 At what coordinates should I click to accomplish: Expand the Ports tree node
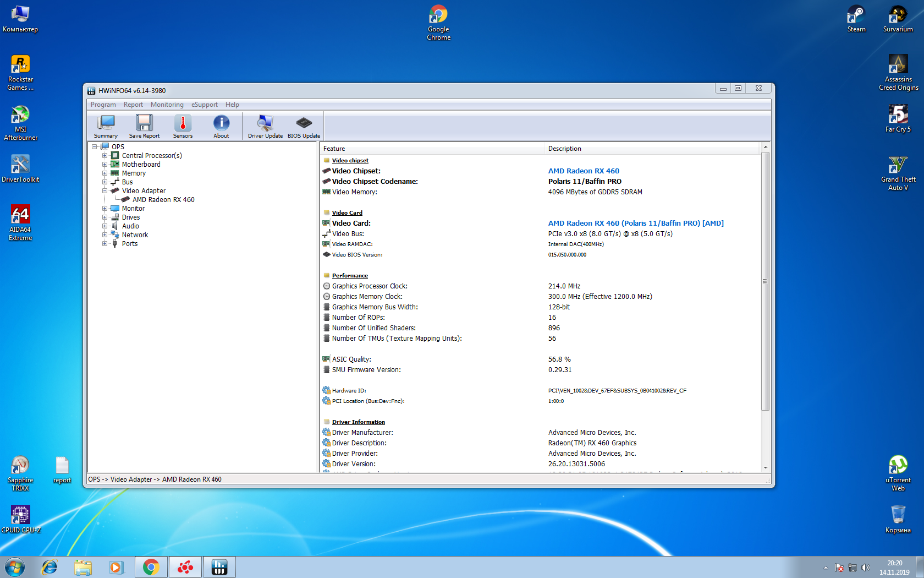pyautogui.click(x=105, y=244)
